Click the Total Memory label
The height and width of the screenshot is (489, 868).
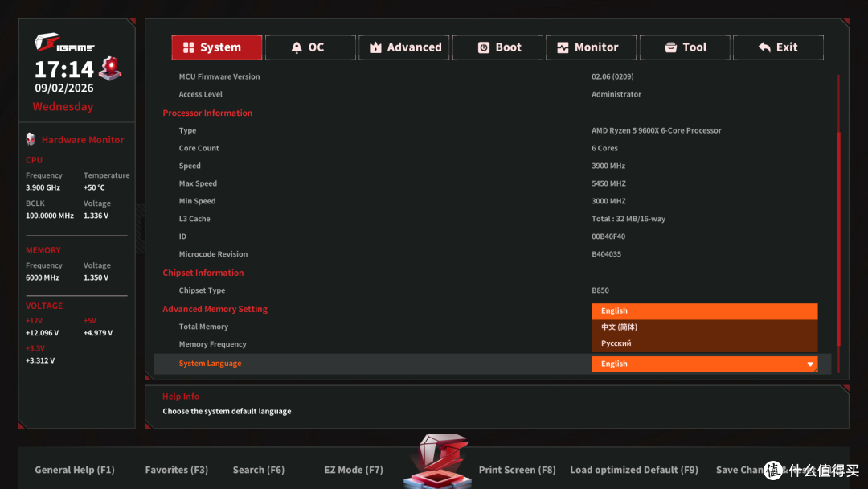point(203,327)
